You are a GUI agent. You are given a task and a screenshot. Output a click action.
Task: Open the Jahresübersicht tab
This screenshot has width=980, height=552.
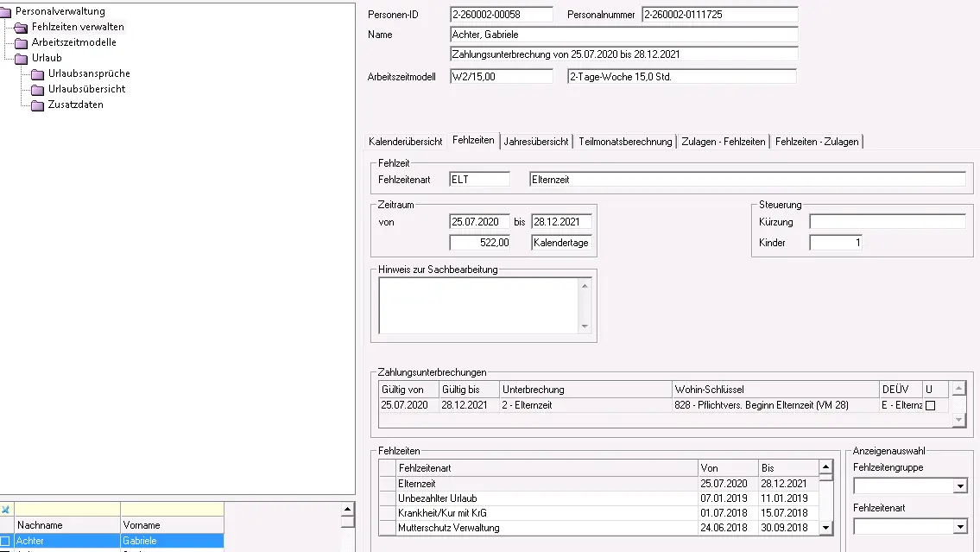pos(535,142)
